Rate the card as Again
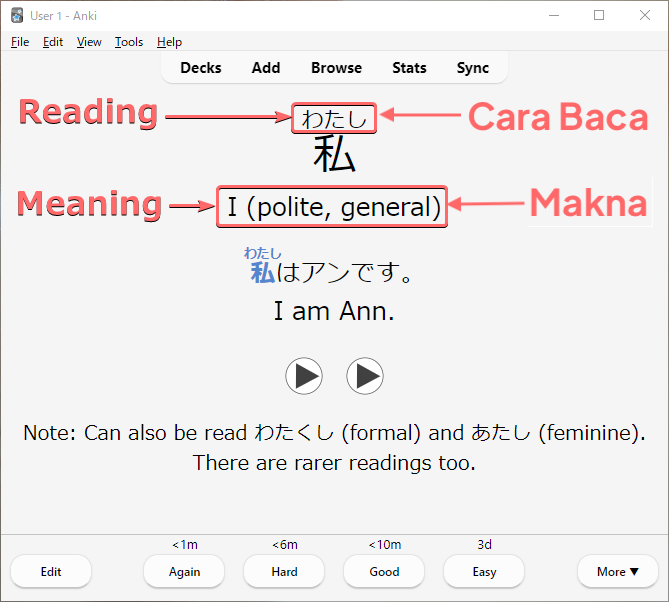The width and height of the screenshot is (669, 602). (x=184, y=572)
